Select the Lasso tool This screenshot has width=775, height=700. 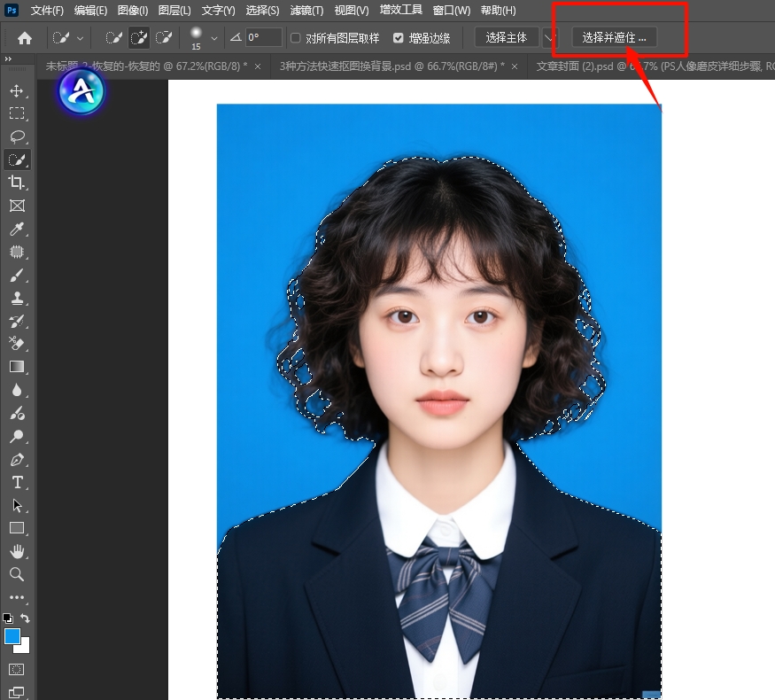point(17,136)
